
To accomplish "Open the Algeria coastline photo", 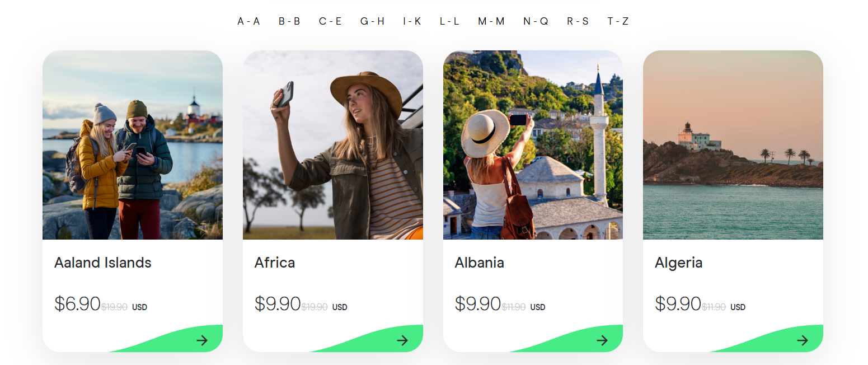I will [x=733, y=145].
